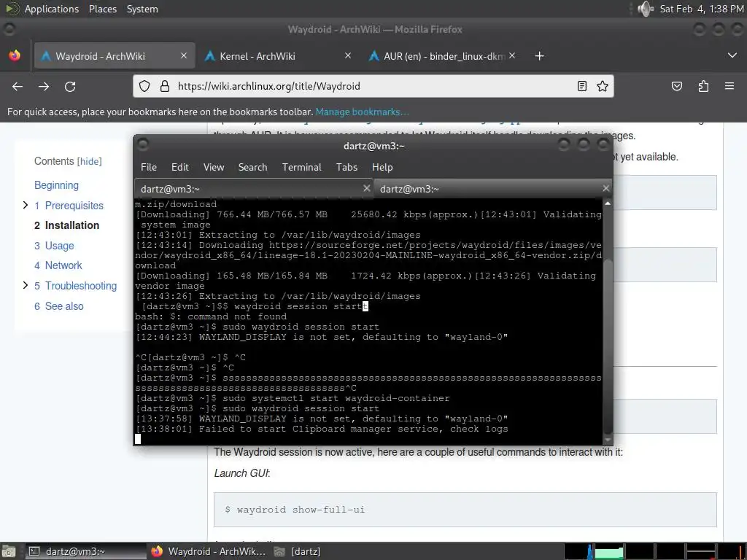Close the second terminal tab
The height and width of the screenshot is (560, 747).
tap(606, 189)
